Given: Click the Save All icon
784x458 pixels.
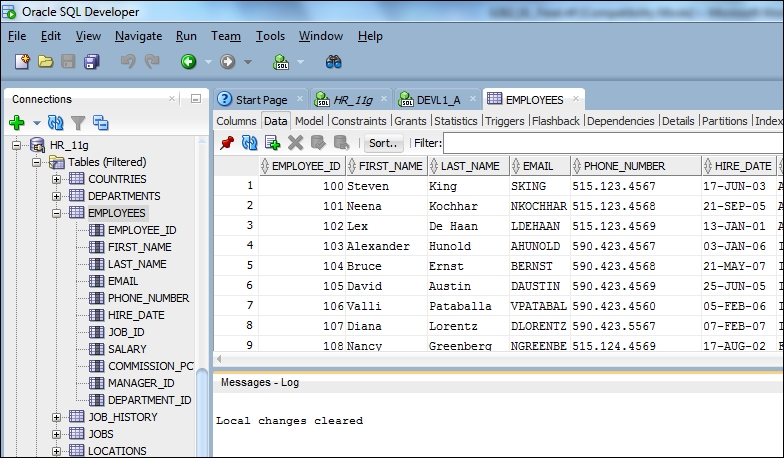Looking at the screenshot, I should pyautogui.click(x=92, y=62).
